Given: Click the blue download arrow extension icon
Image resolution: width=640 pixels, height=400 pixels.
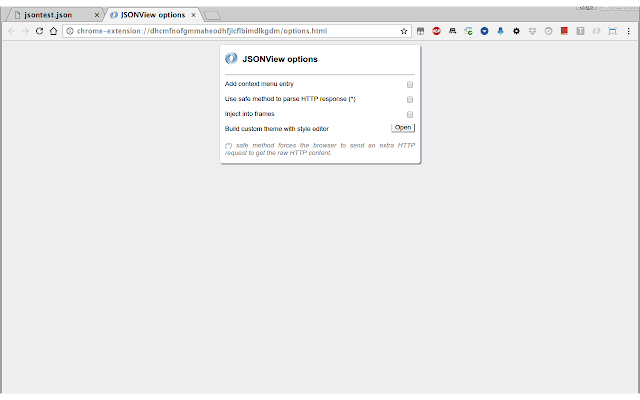Looking at the screenshot, I should click(500, 31).
